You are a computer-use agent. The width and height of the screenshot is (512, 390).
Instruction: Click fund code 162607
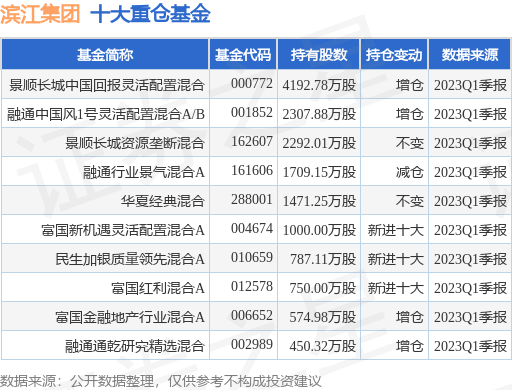point(252,142)
